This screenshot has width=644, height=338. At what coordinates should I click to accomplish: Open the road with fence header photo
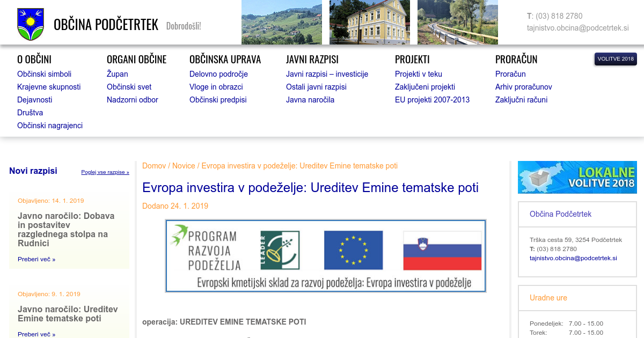tap(457, 22)
